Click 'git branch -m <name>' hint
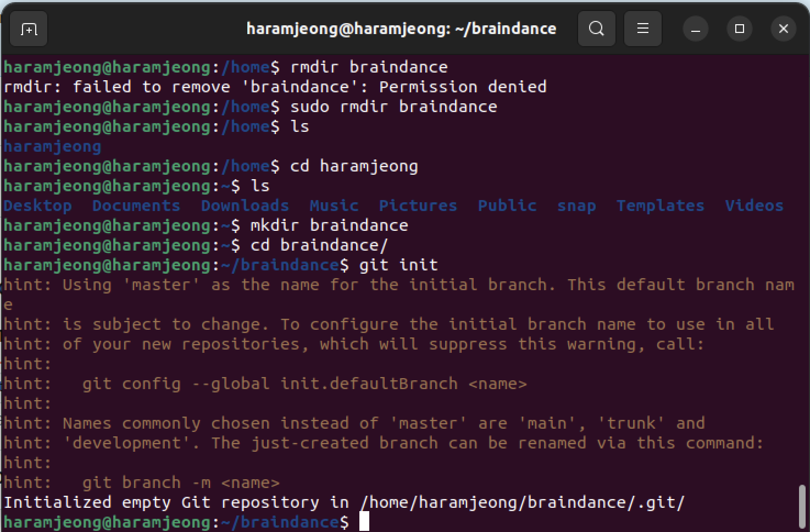The width and height of the screenshot is (810, 532). [x=181, y=483]
